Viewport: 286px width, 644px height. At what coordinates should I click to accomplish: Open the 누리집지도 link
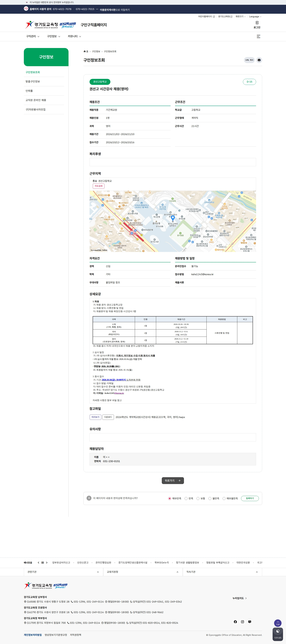point(240,598)
